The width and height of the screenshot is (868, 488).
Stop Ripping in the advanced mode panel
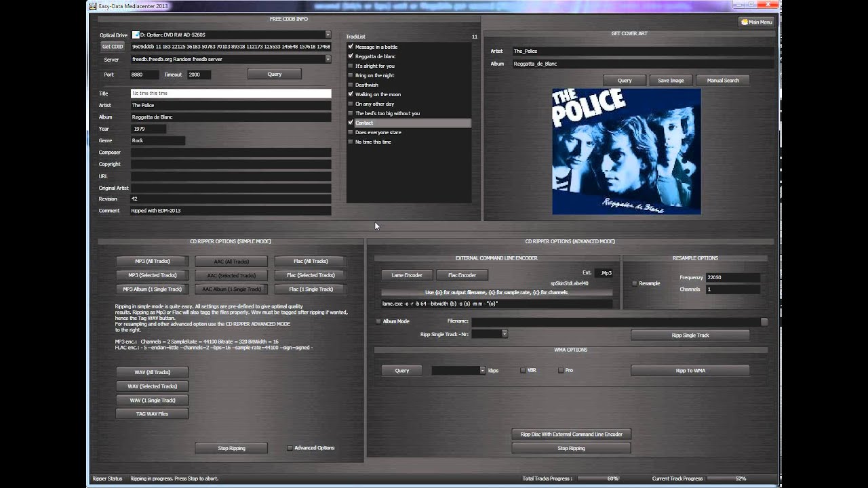[x=571, y=448]
